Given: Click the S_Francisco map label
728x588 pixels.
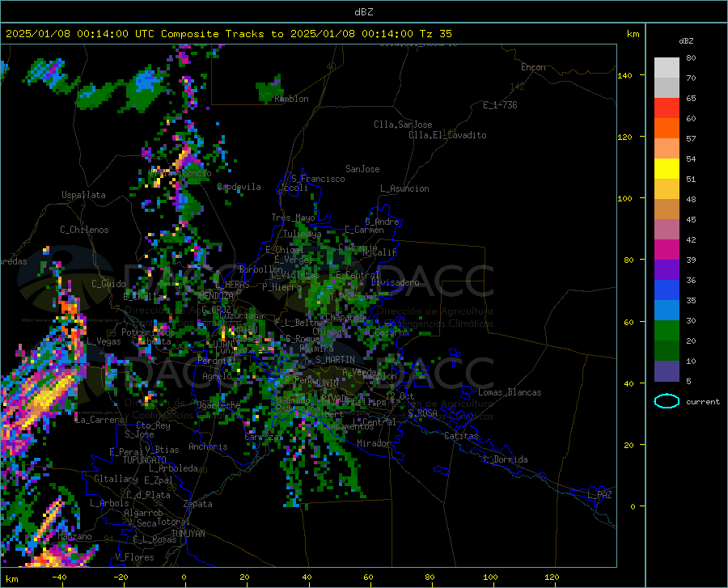Looking at the screenshot, I should [x=318, y=179].
